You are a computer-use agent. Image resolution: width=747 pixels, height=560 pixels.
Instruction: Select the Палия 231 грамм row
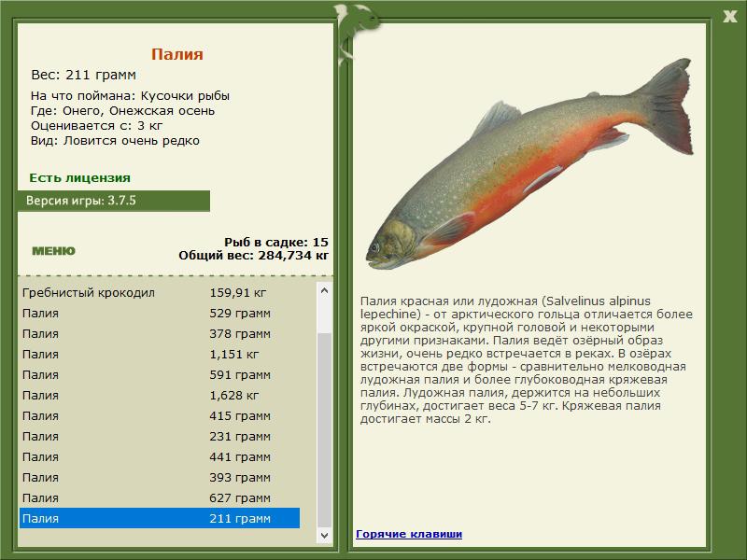point(160,436)
